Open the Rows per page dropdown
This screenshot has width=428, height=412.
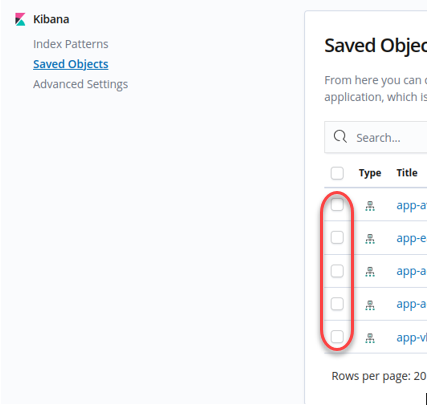tap(379, 376)
